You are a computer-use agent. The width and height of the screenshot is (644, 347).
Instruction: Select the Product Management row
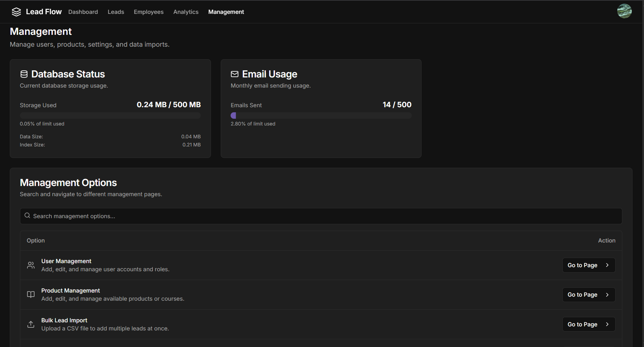(x=237, y=295)
